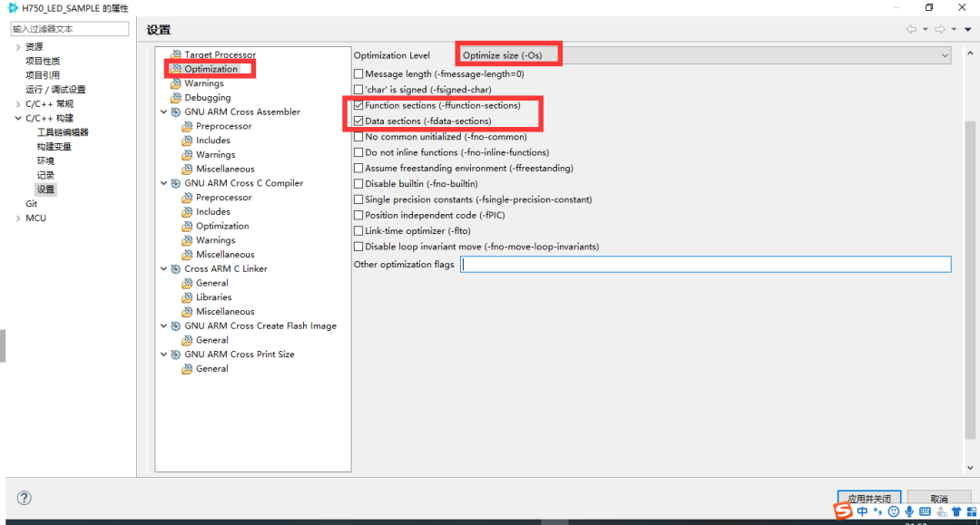Enable the Do not inline functions checkbox
Viewport: 980px width, 525px height.
click(x=358, y=152)
